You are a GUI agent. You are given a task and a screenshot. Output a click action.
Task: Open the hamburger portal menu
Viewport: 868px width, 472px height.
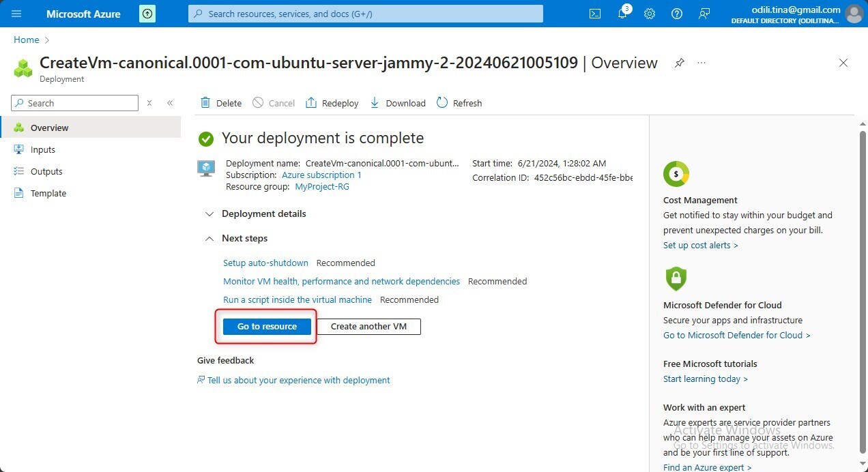16,14
